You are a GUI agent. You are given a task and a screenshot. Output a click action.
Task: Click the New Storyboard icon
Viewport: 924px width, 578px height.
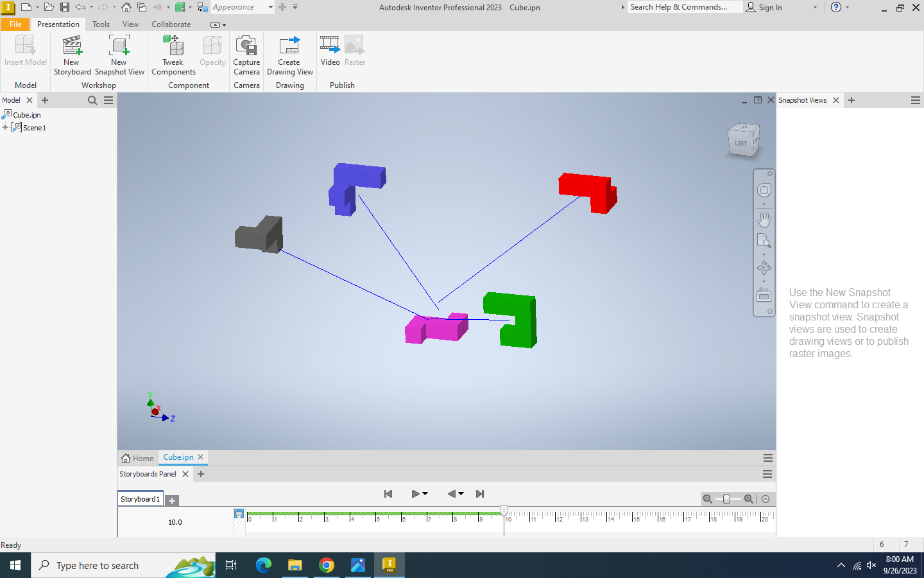coord(72,48)
